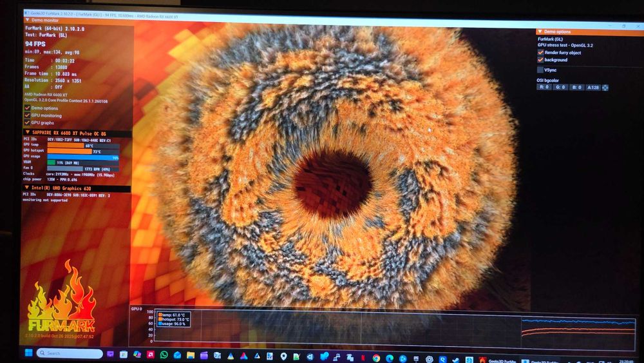The image size is (644, 363).
Task: Collapse the Demo monitor panel
Action: click(28, 20)
